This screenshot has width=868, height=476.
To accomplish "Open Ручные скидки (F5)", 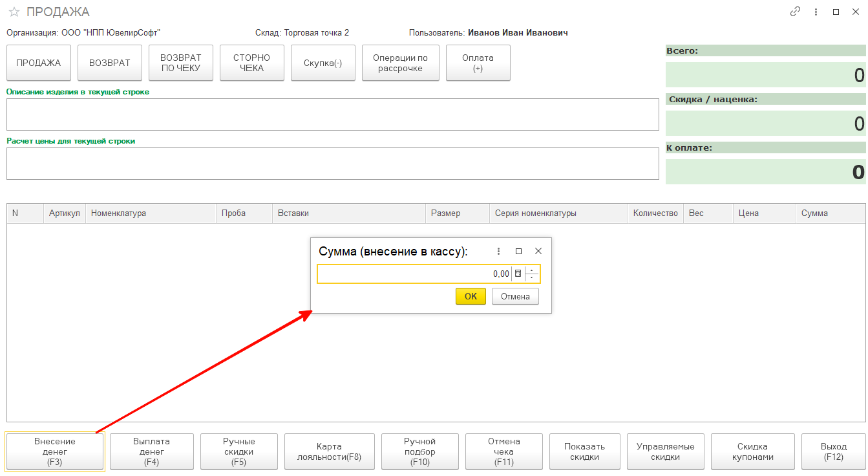I will click(x=239, y=451).
